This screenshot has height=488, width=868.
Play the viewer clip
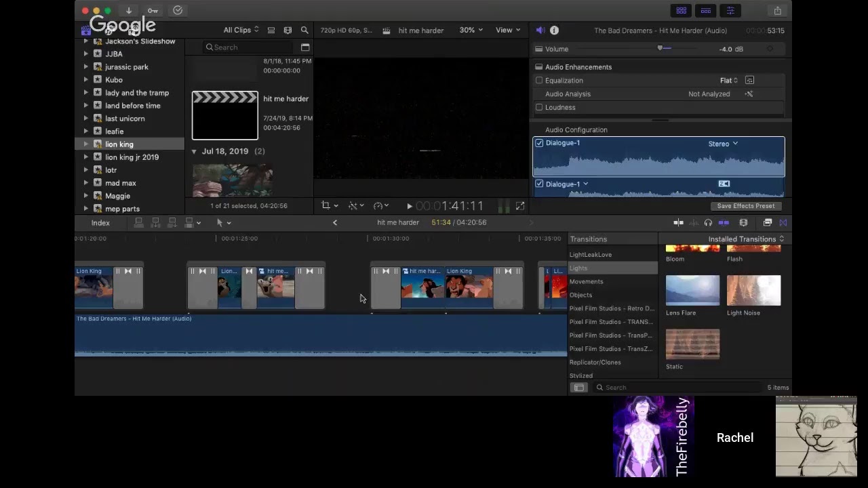409,206
